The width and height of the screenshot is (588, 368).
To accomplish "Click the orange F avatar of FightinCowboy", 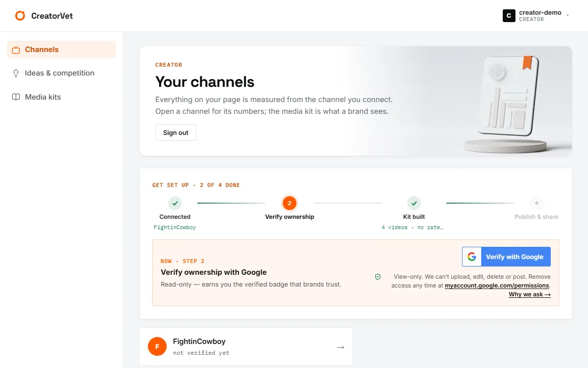I will tap(157, 346).
